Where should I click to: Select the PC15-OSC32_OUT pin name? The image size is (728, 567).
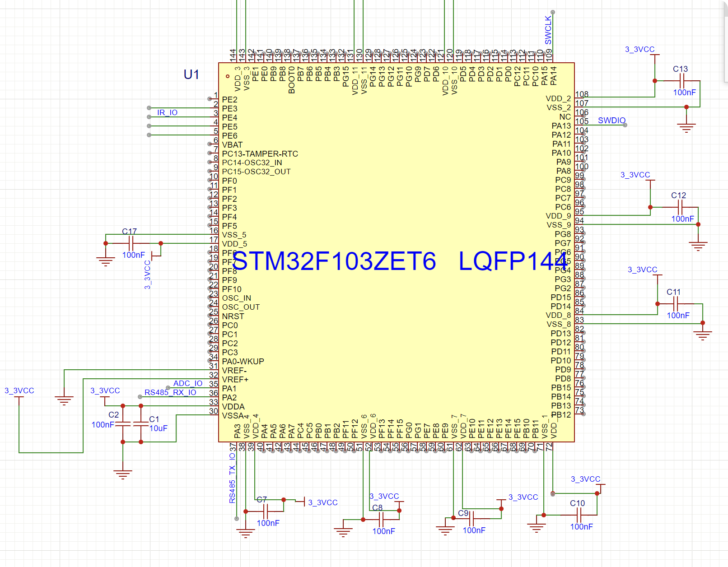256,172
